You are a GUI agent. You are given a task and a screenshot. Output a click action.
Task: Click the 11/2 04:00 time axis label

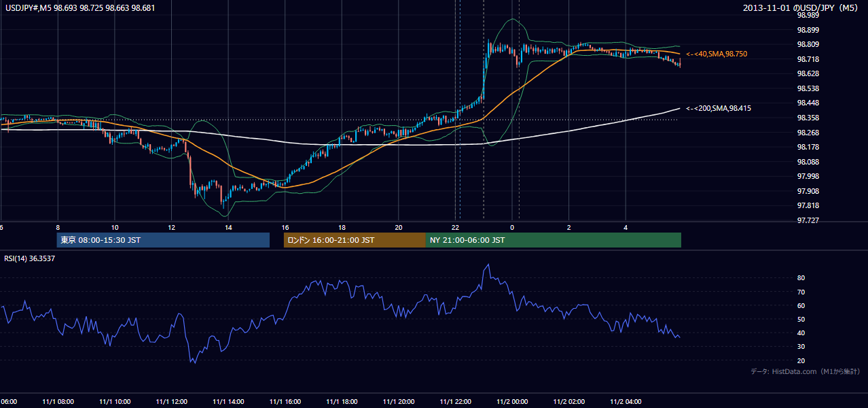click(x=626, y=401)
